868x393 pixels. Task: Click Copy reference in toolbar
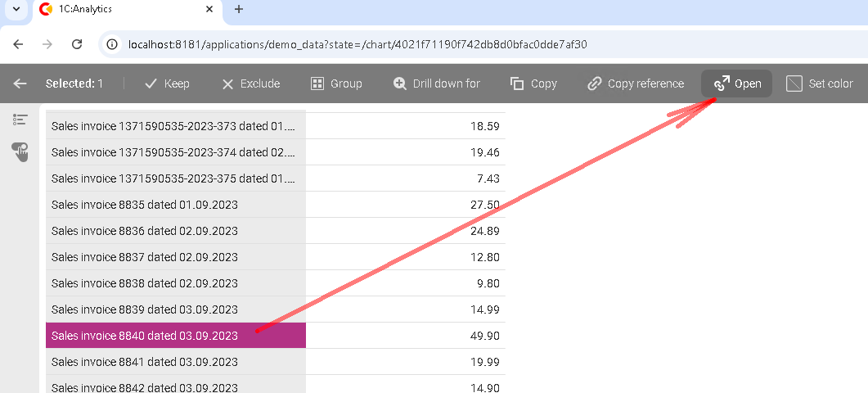636,84
